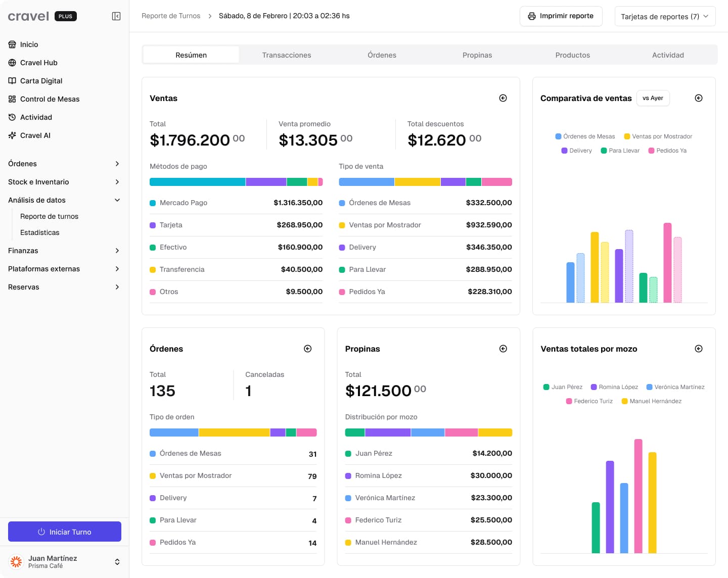Collapse the sidebar with the panel icon
The height and width of the screenshot is (578, 728).
tap(116, 16)
